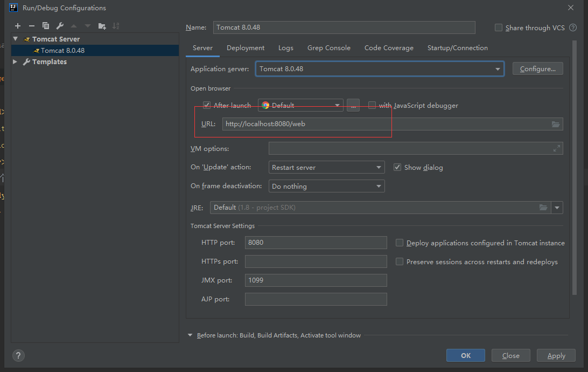Screen dimensions: 588x372
Task: Open help icon beside Share through VCS
Action: pos(572,27)
